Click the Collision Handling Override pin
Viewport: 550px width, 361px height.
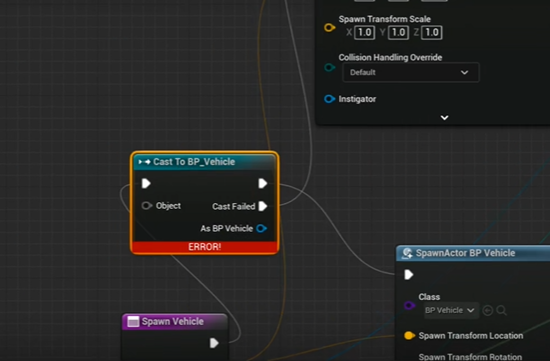coord(329,67)
